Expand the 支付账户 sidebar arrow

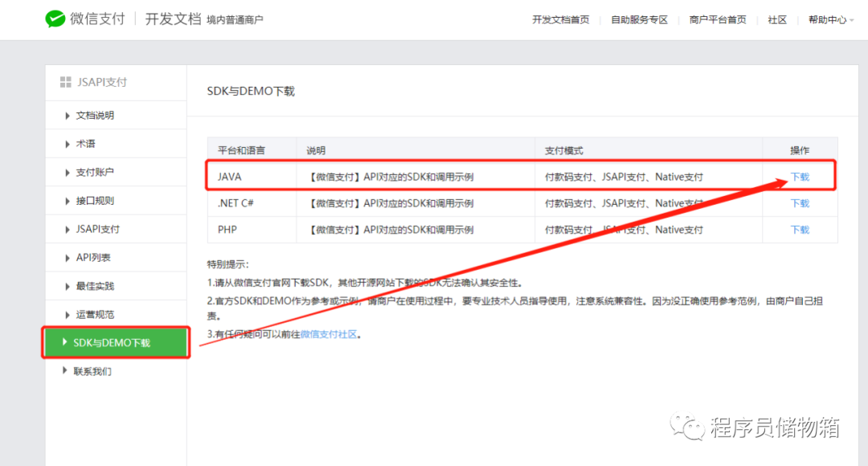67,173
